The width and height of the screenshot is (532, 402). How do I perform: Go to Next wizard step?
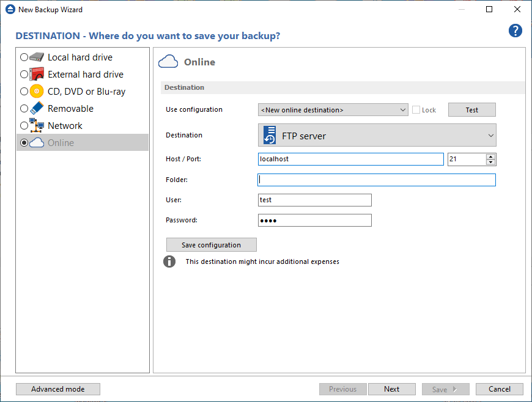392,389
